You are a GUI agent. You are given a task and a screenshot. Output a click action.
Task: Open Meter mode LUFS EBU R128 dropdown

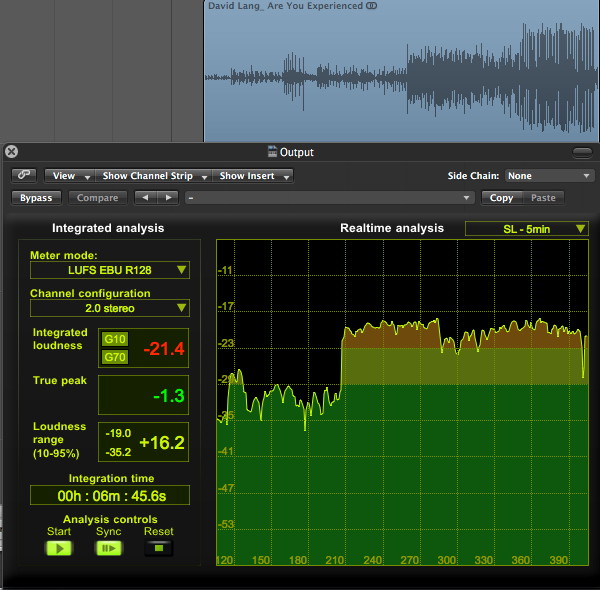110,270
